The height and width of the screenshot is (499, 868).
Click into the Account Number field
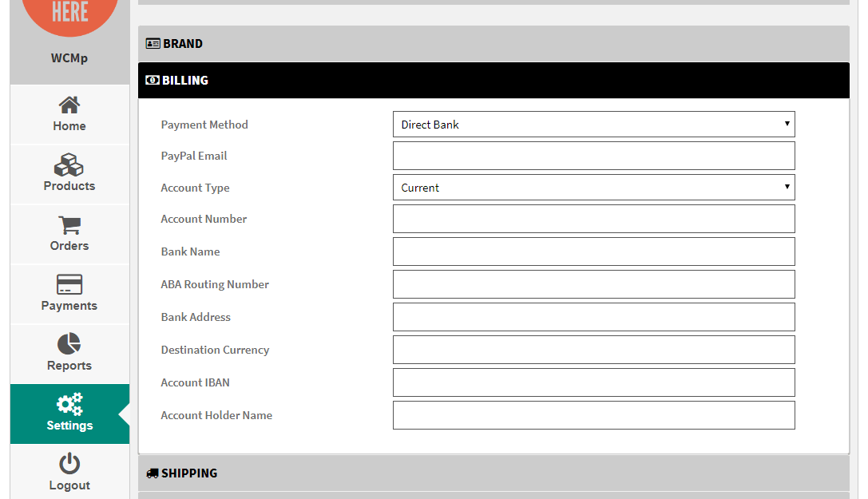click(x=593, y=219)
